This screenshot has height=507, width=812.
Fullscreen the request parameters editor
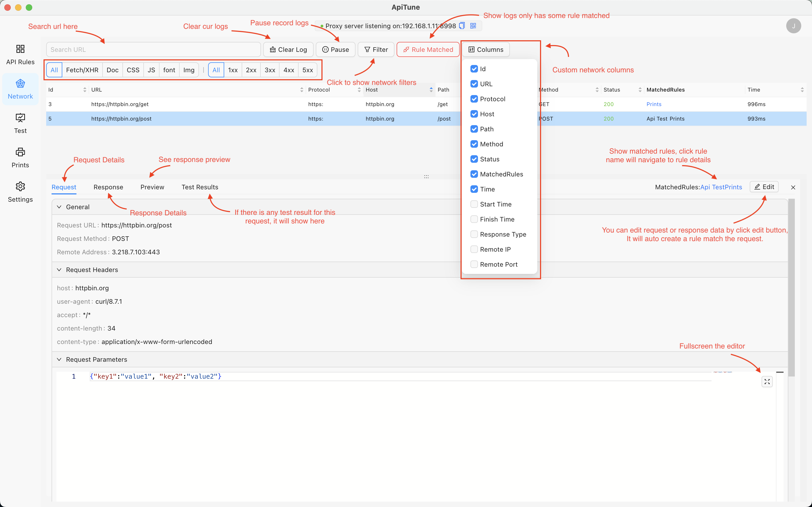pos(767,382)
